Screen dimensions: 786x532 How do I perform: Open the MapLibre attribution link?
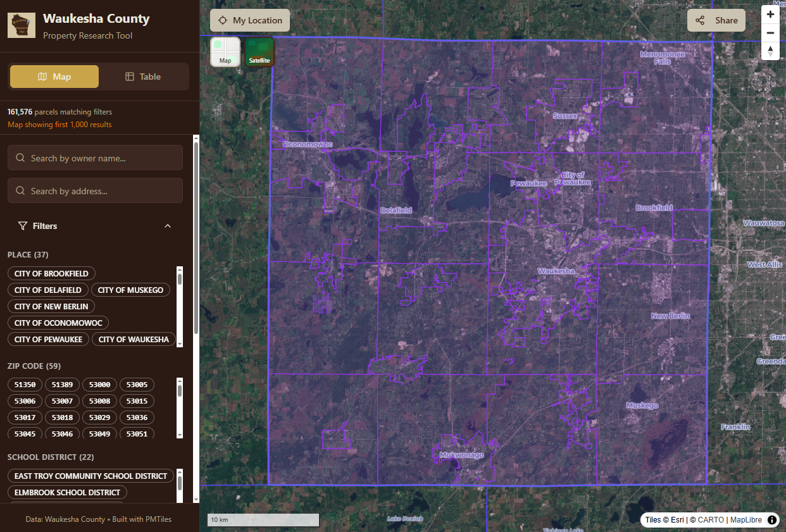coord(745,520)
